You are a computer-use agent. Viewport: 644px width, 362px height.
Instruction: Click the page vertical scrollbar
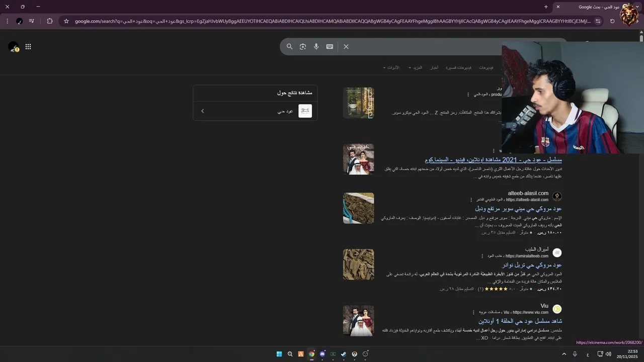(641, 39)
